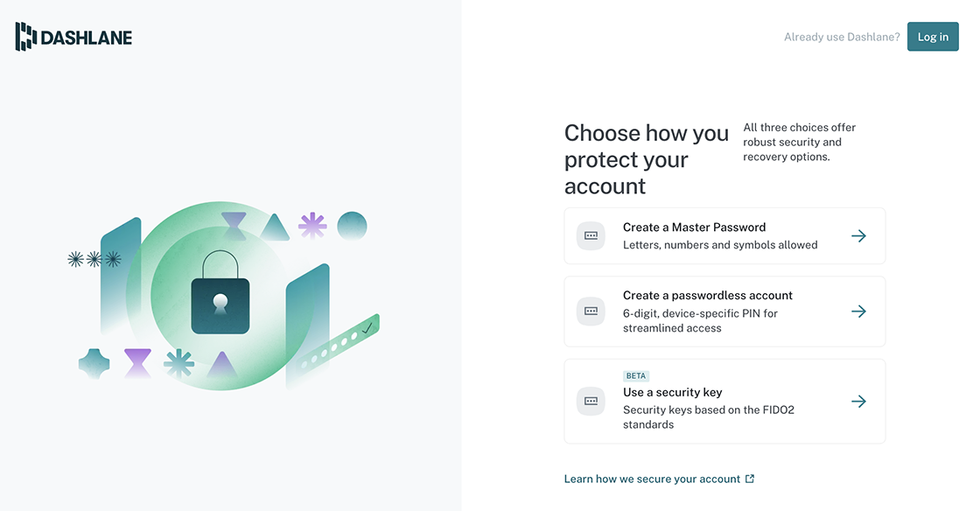980x511 pixels.
Task: Click the BETA badge
Action: click(635, 376)
